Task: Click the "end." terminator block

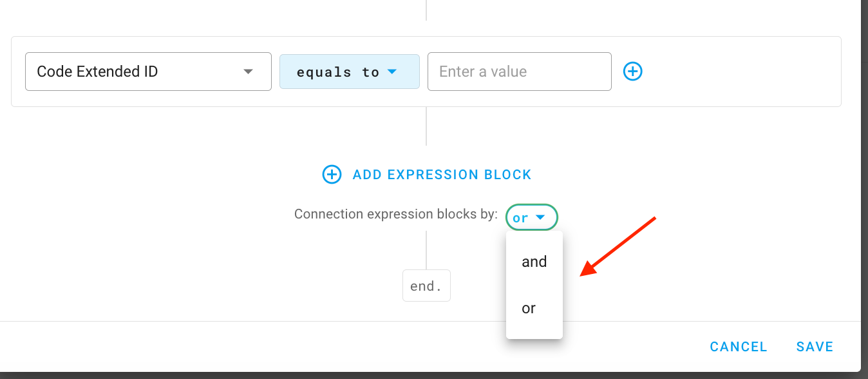Action: point(426,286)
